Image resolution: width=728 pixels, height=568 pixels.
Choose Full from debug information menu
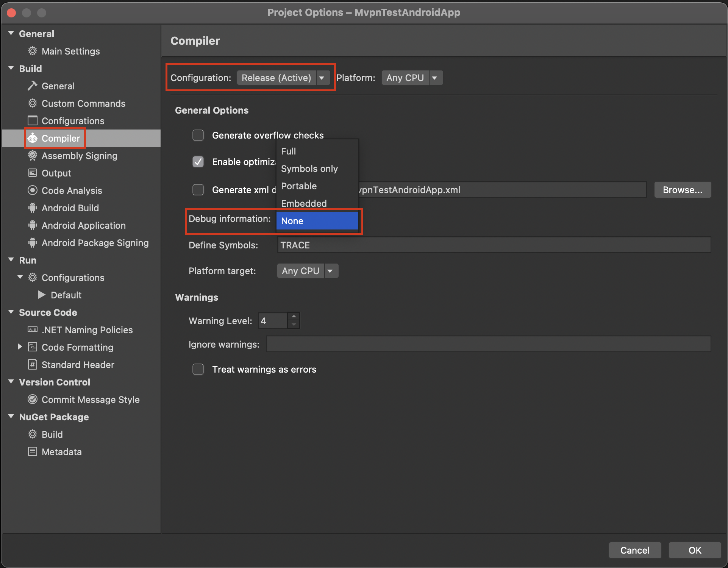[317, 151]
